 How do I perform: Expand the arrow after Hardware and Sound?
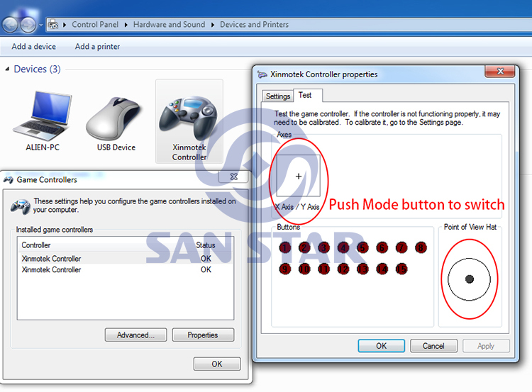point(213,25)
